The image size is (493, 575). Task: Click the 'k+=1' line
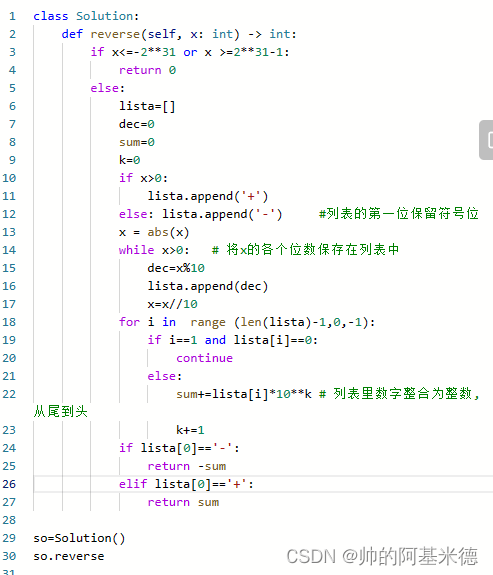pos(190,429)
